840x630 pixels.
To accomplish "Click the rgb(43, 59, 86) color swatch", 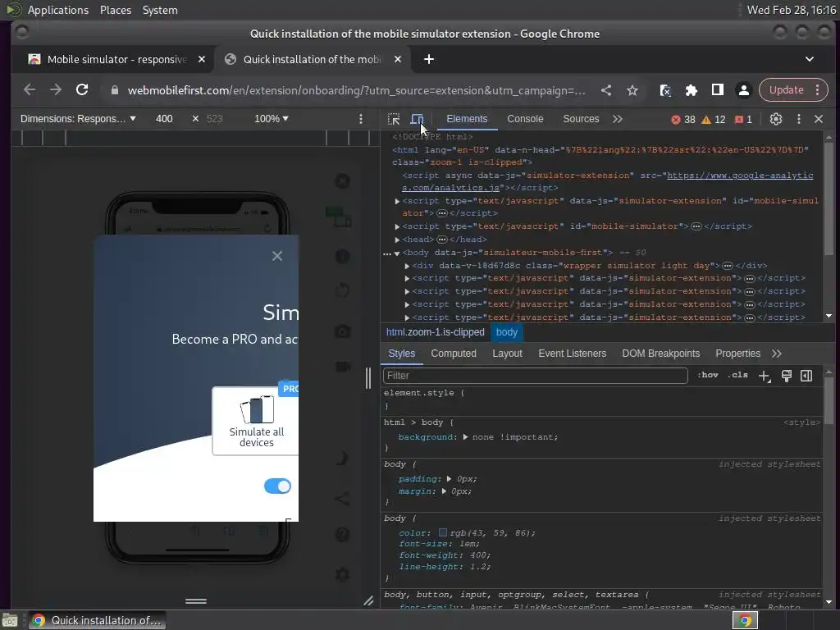I will 443,532.
